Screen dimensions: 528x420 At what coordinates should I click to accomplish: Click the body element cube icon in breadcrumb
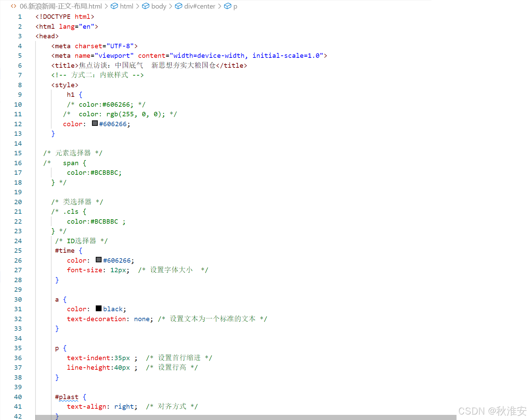pos(146,6)
